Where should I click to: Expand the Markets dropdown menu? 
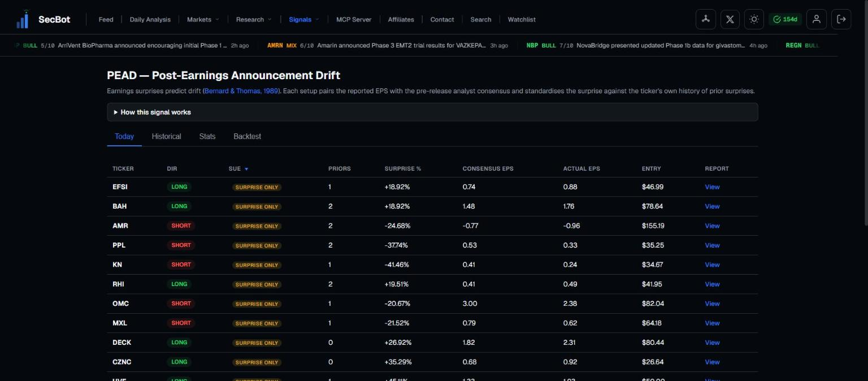203,19
